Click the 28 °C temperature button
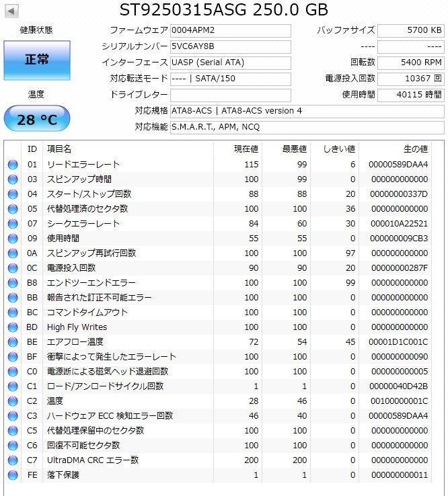 point(37,119)
